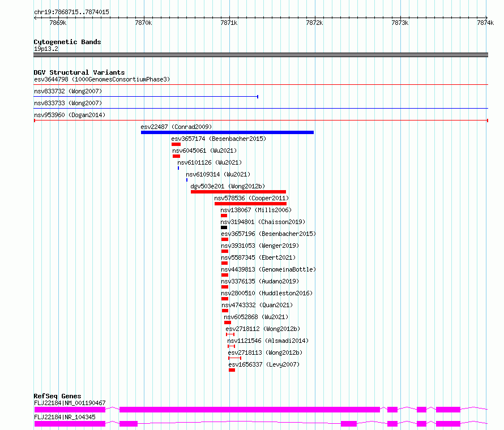Click nsv6045061 (Wu2021) label

[x=204, y=150]
